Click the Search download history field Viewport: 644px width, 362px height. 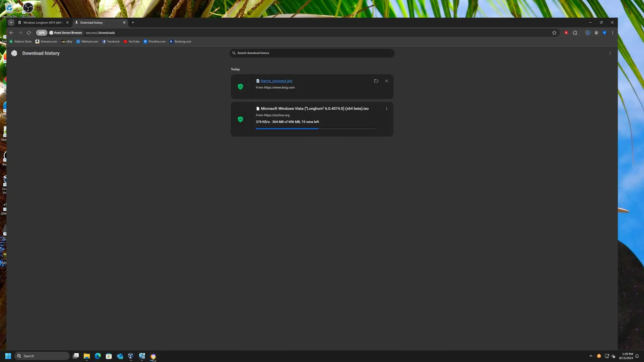pyautogui.click(x=312, y=53)
